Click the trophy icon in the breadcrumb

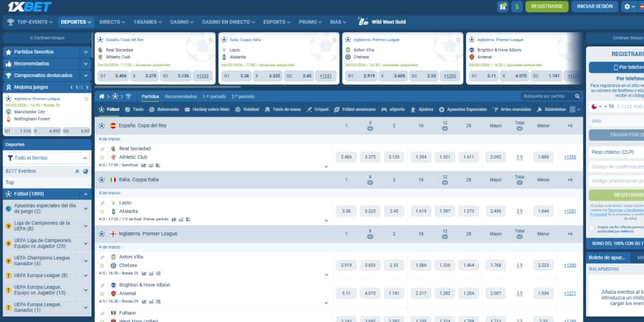pyautogui.click(x=128, y=97)
